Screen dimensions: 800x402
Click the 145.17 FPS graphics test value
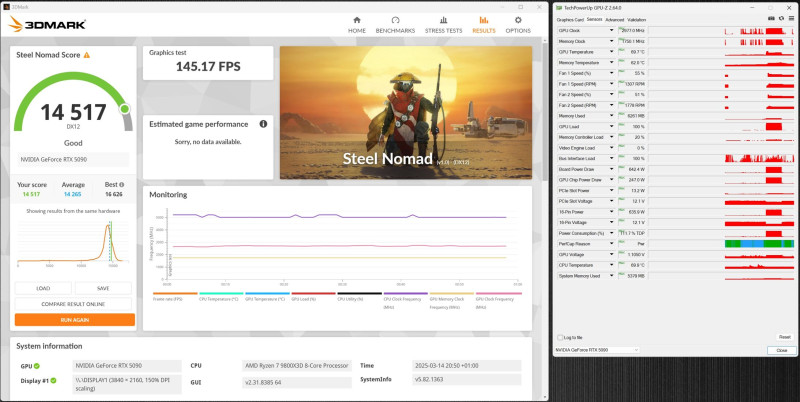click(208, 67)
